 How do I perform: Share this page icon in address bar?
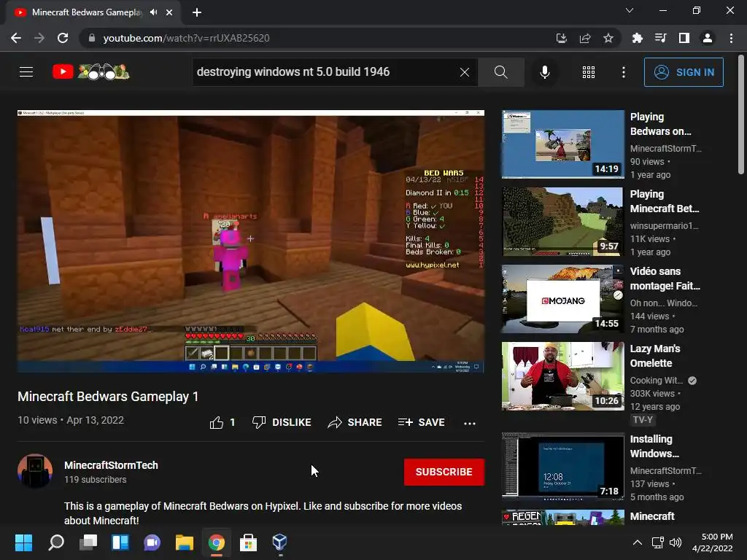point(585,38)
